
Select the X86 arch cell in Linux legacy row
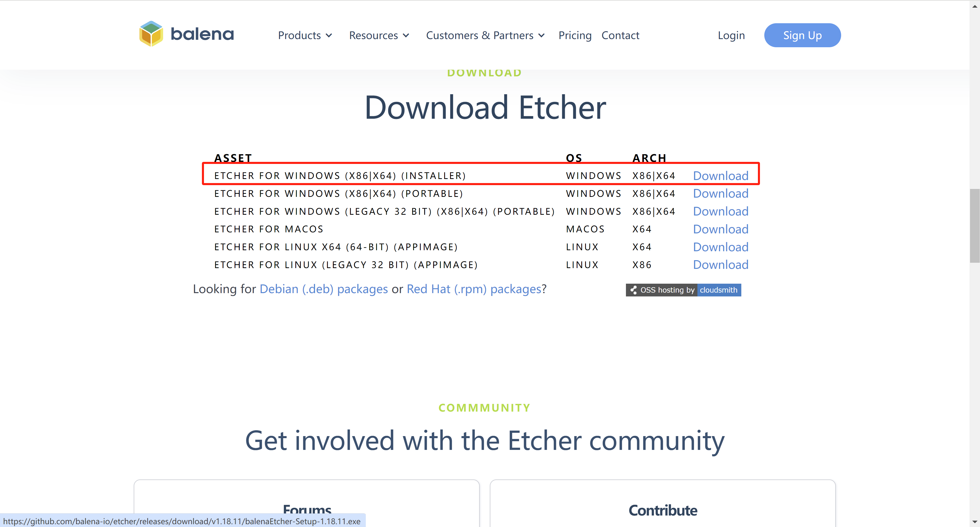point(642,265)
